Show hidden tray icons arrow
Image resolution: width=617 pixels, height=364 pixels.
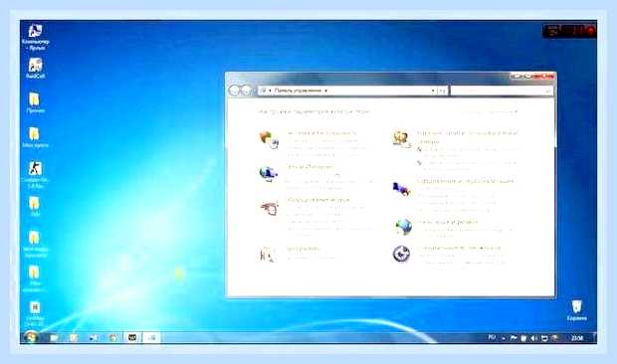(x=504, y=338)
